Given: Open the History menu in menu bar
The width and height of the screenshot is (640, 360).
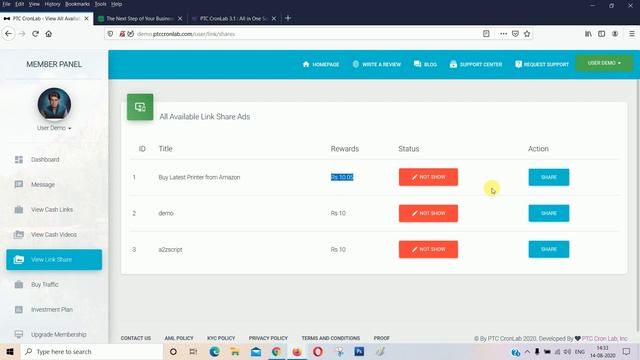Looking at the screenshot, I should click(52, 4).
